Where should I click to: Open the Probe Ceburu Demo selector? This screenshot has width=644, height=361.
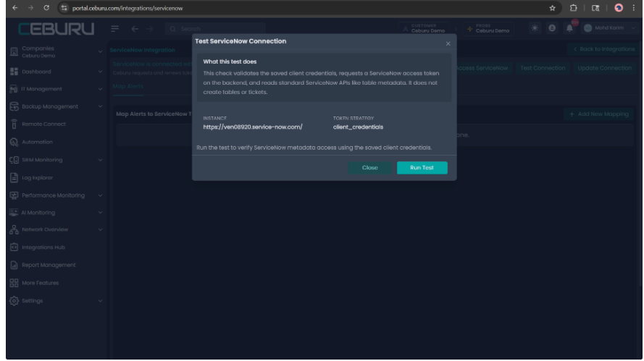pyautogui.click(x=488, y=28)
